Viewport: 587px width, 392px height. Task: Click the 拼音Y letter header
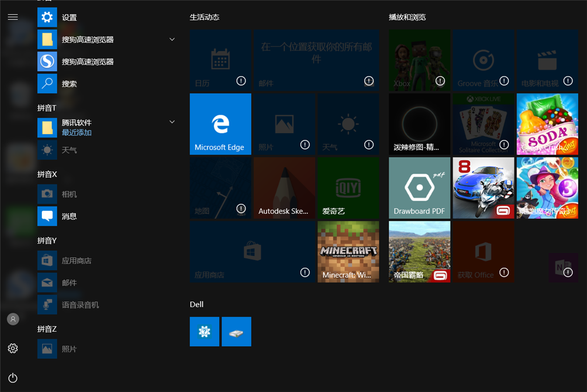[47, 240]
